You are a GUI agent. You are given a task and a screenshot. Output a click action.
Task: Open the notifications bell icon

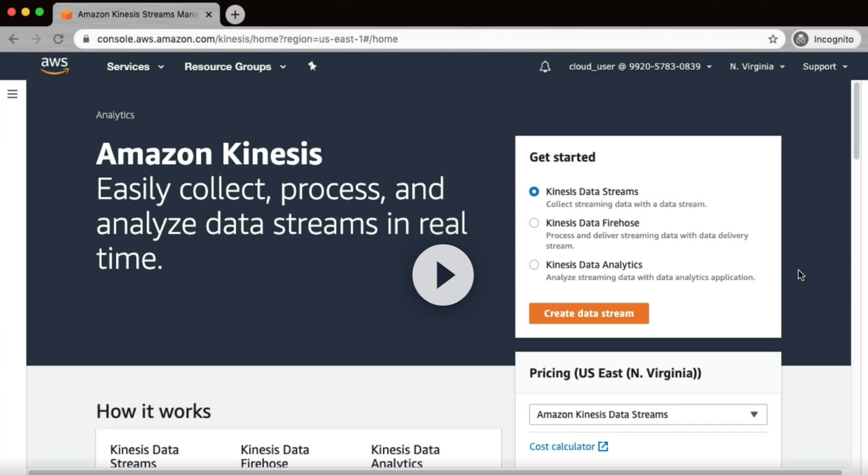tap(545, 67)
